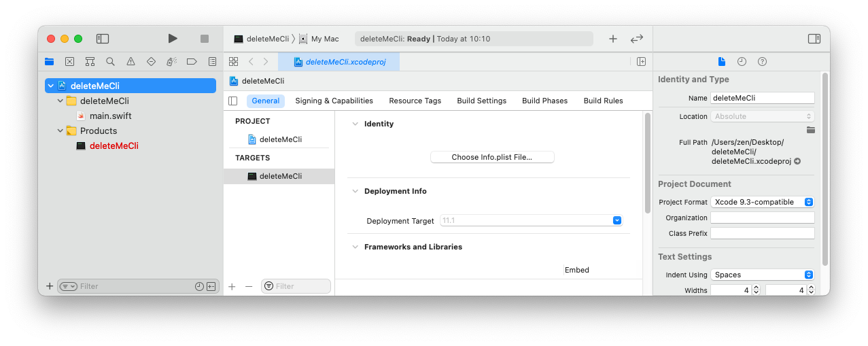Choose location with the folder icon
This screenshot has height=346, width=868.
(x=810, y=130)
